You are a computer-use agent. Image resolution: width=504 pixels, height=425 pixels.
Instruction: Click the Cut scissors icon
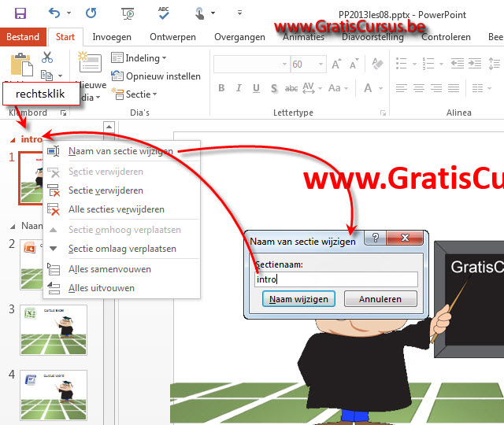[x=47, y=57]
